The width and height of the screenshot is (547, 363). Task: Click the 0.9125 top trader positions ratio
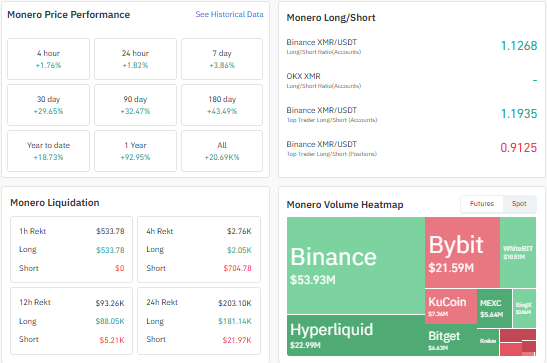[x=518, y=148]
